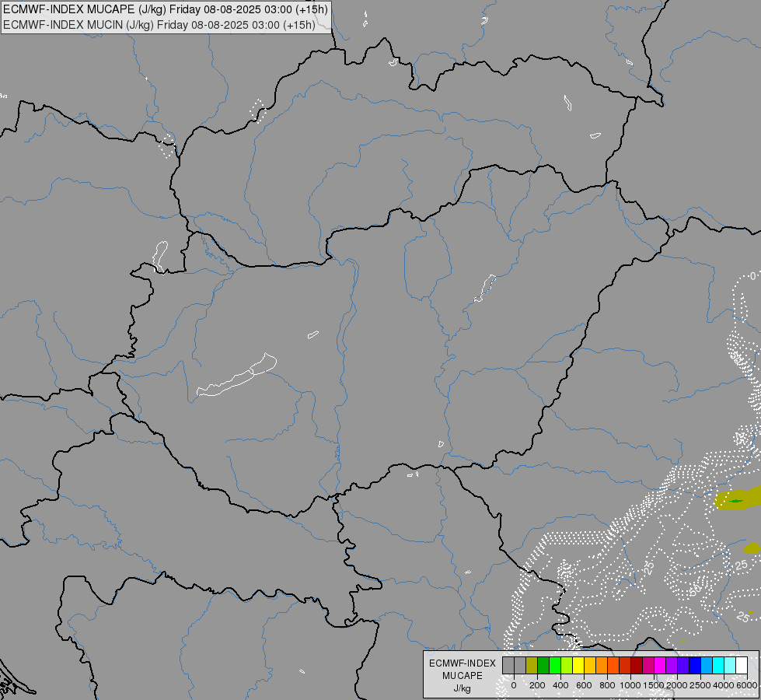
Task: Click legend tick label 2000
Action: pyautogui.click(x=678, y=685)
